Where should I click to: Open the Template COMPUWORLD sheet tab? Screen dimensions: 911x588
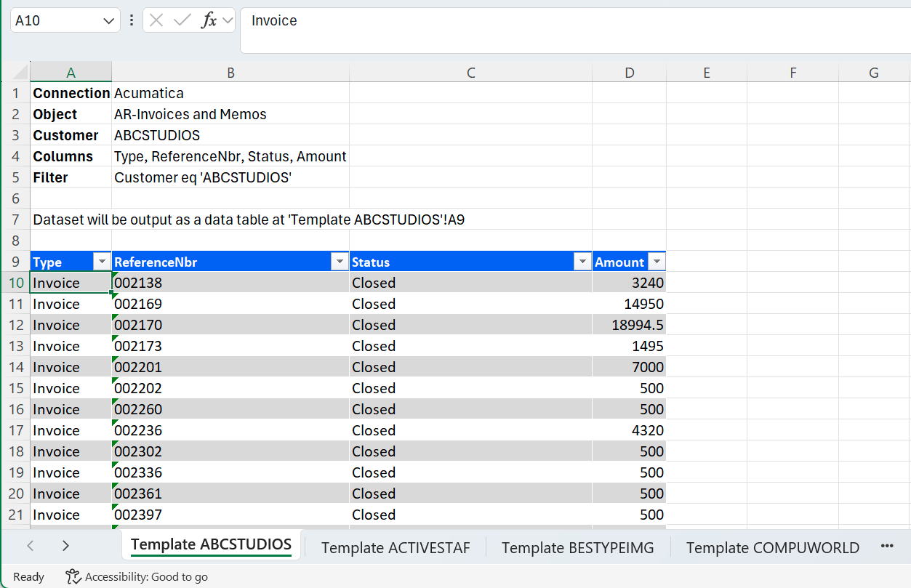coord(772,547)
